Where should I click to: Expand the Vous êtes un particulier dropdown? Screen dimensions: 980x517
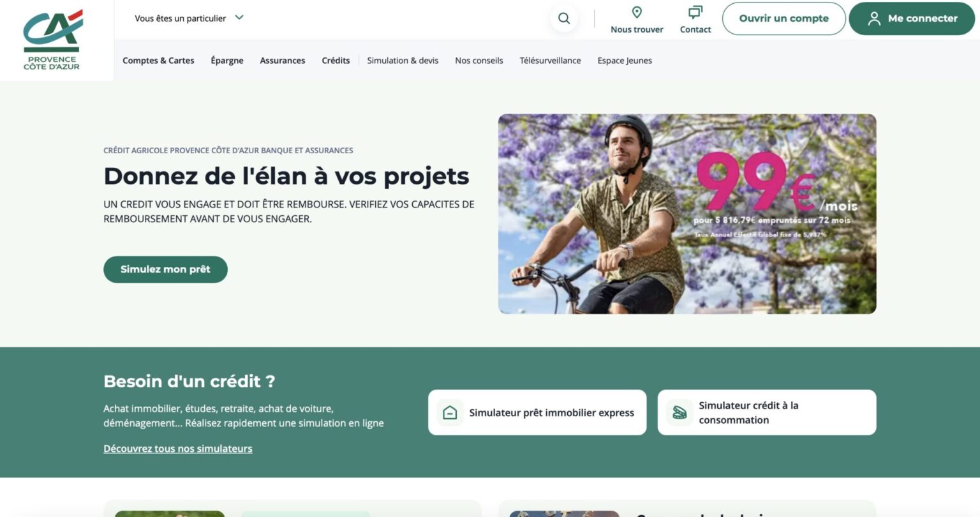(x=180, y=18)
